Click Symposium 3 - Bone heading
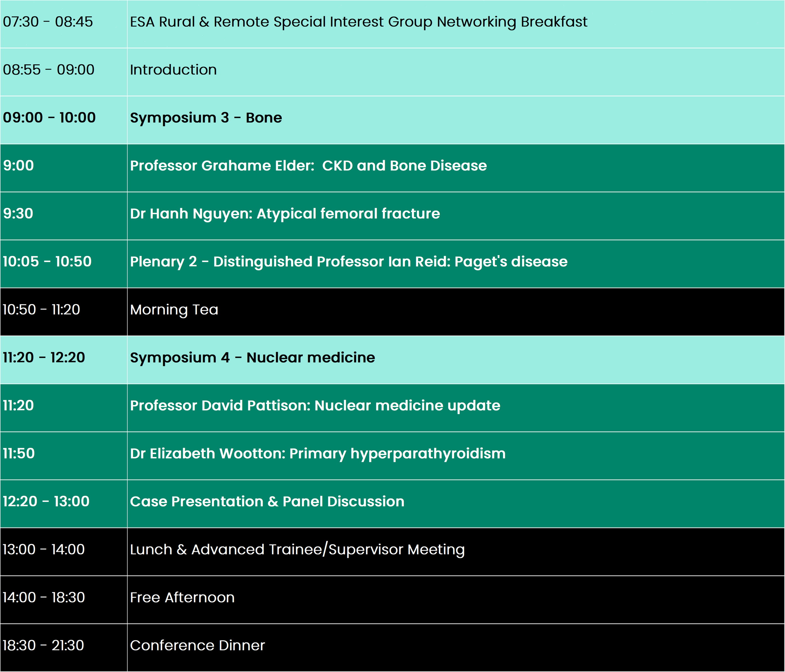The height and width of the screenshot is (672, 785). [x=206, y=118]
